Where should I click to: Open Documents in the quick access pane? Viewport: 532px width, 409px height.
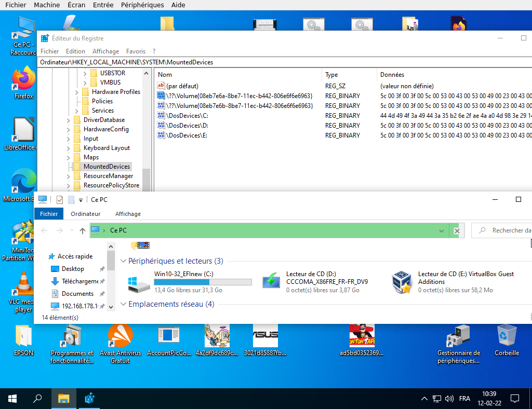pos(77,294)
